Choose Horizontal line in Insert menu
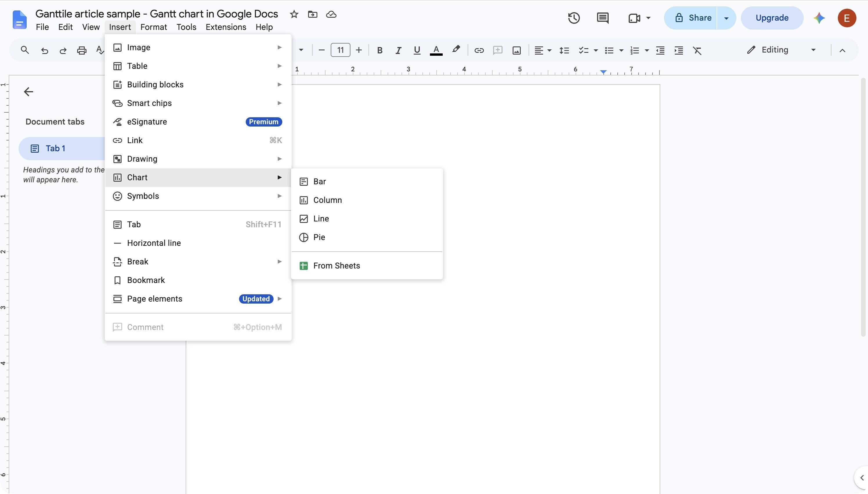Image resolution: width=868 pixels, height=494 pixels. (198, 243)
